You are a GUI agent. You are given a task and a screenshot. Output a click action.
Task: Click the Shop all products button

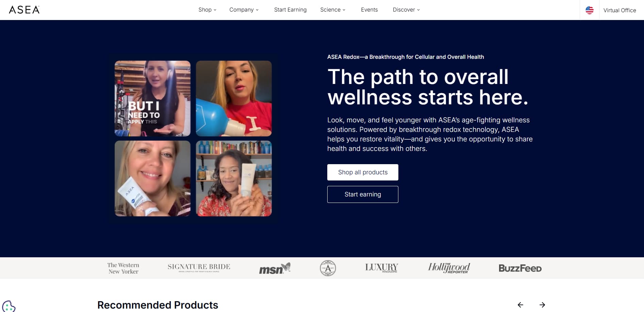point(363,172)
